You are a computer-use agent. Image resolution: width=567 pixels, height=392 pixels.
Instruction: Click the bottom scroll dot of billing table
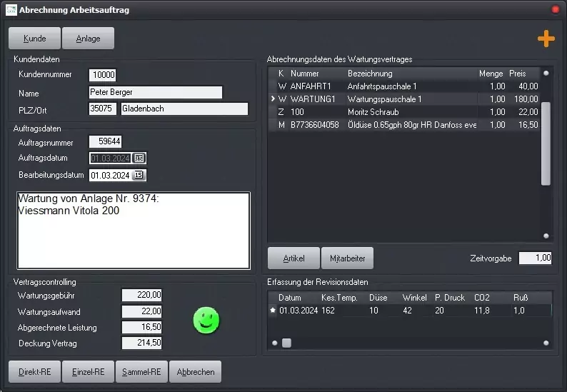click(546, 236)
